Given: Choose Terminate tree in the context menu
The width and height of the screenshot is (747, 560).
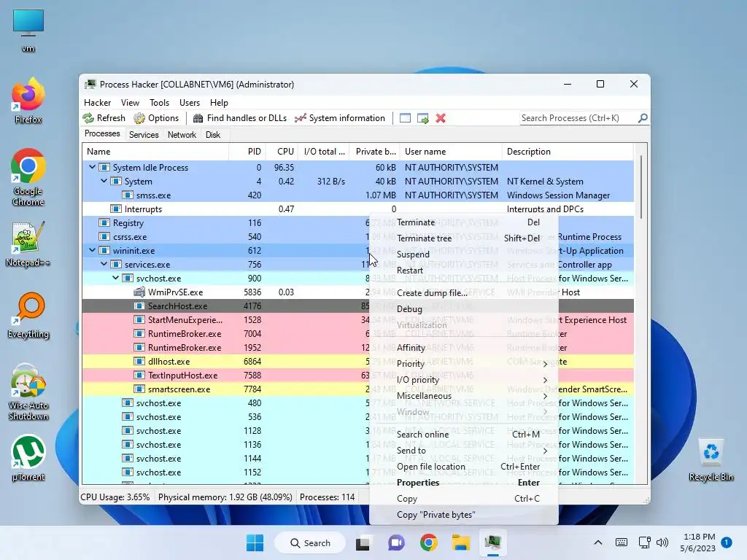Looking at the screenshot, I should tap(464, 238).
